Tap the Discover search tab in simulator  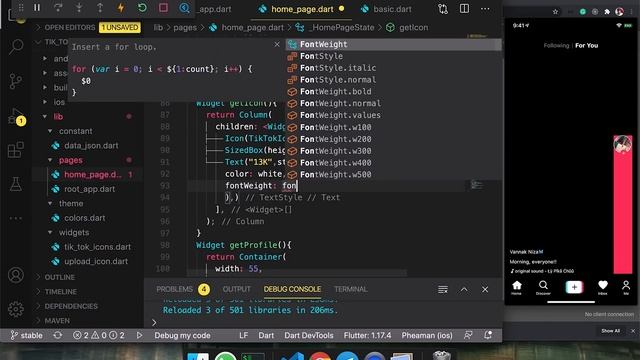543,287
